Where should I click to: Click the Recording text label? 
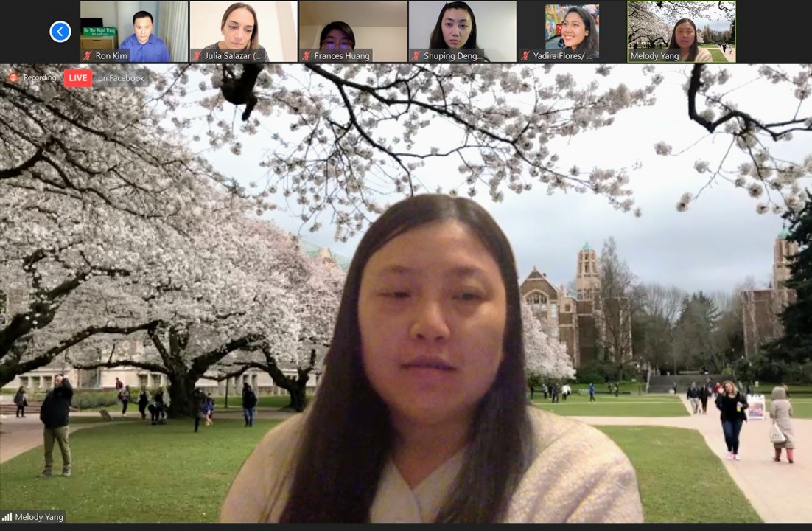point(40,78)
